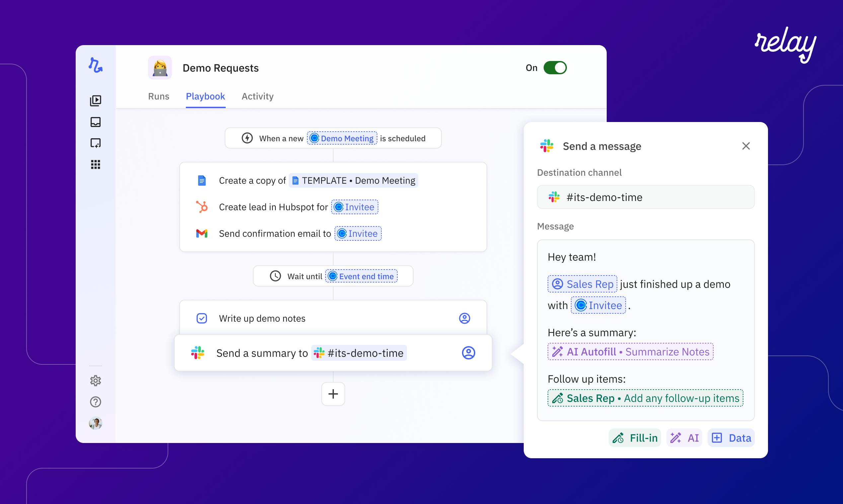Open the Event end time wait token
This screenshot has height=504, width=843.
point(361,276)
